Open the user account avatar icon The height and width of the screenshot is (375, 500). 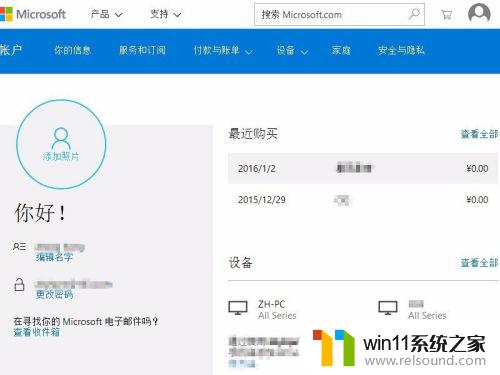coord(479,14)
